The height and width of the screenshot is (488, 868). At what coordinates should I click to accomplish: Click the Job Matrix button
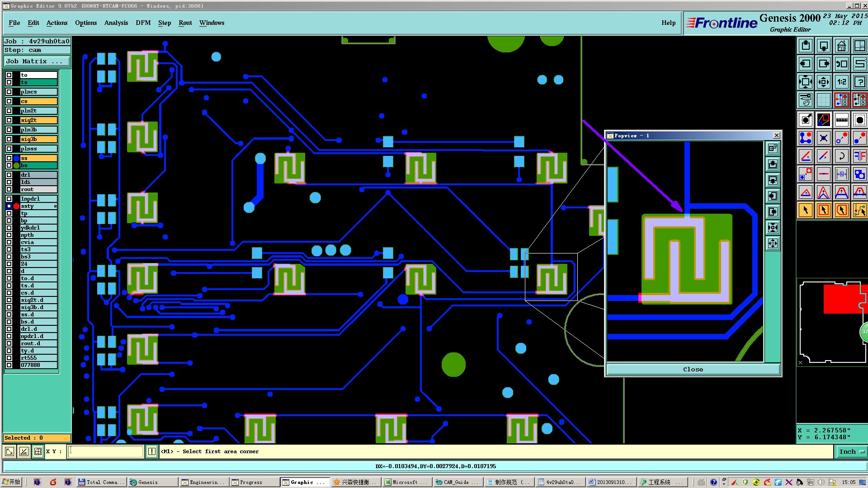point(37,61)
